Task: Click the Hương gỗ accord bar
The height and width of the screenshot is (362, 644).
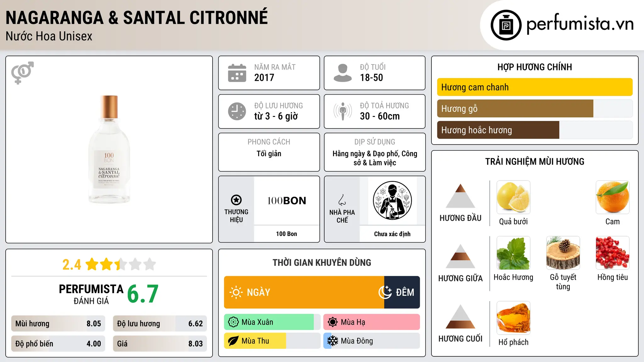Action: 535,108
